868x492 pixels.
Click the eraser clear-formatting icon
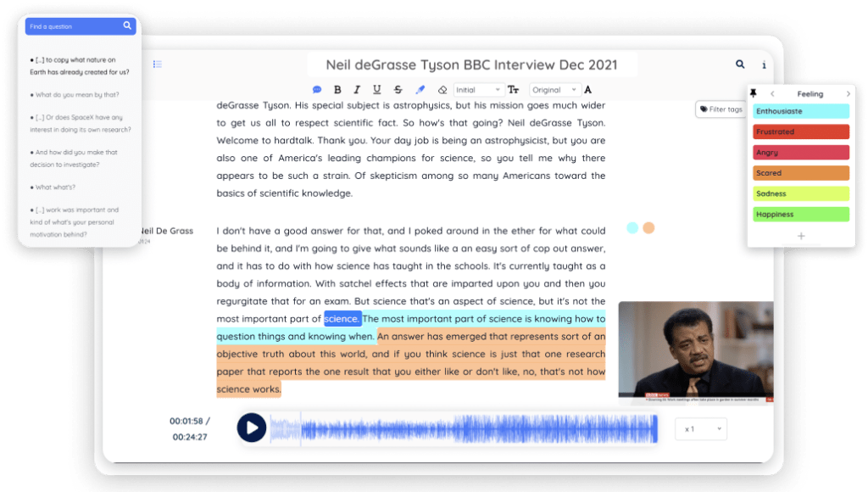pyautogui.click(x=442, y=90)
